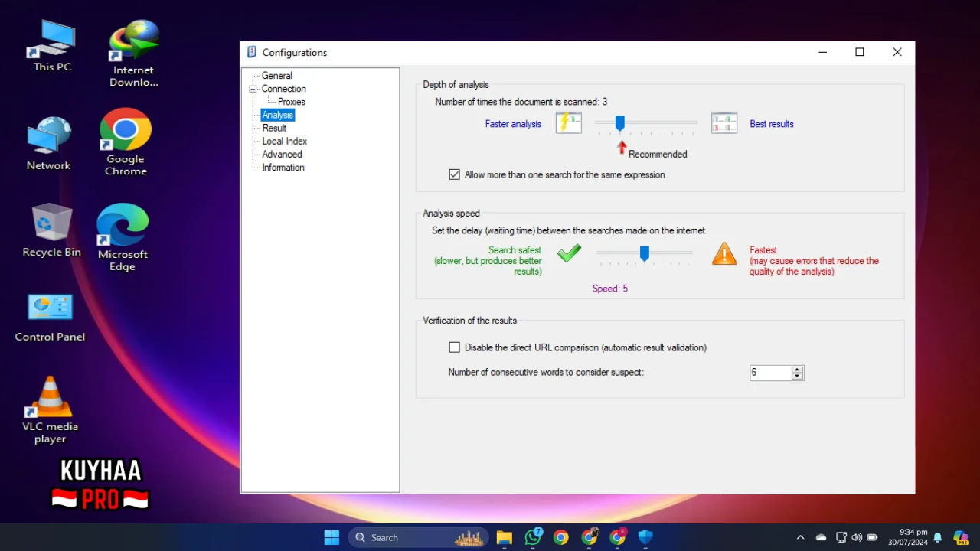The width and height of the screenshot is (980, 551).
Task: Maximize the Configurations window
Action: click(860, 52)
